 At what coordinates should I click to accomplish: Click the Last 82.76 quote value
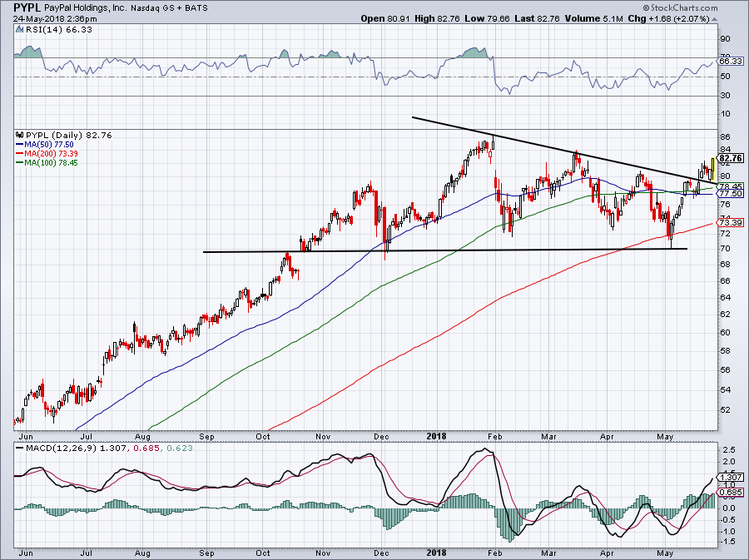538,18
